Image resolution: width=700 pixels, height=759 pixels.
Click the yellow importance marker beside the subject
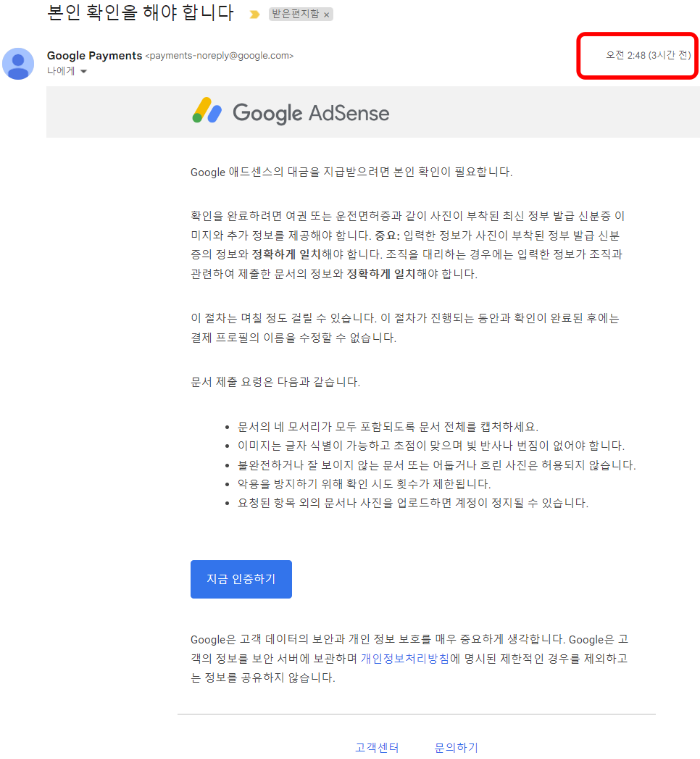coord(254,15)
